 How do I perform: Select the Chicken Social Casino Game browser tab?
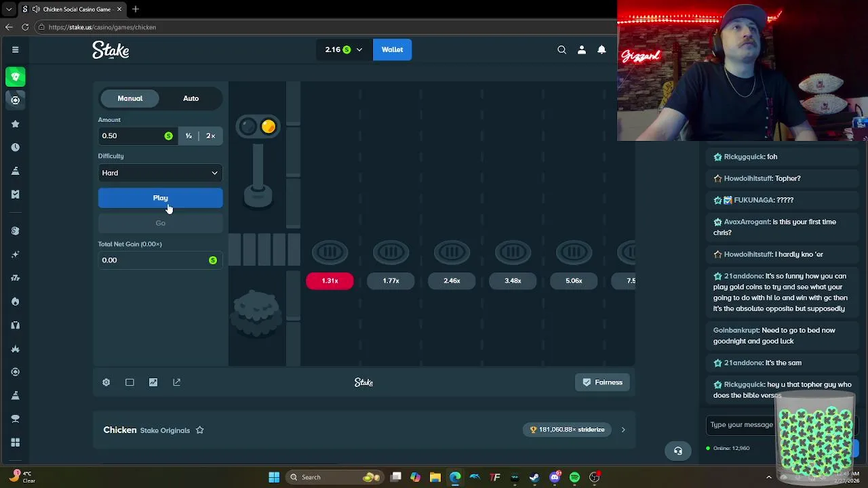[71, 9]
